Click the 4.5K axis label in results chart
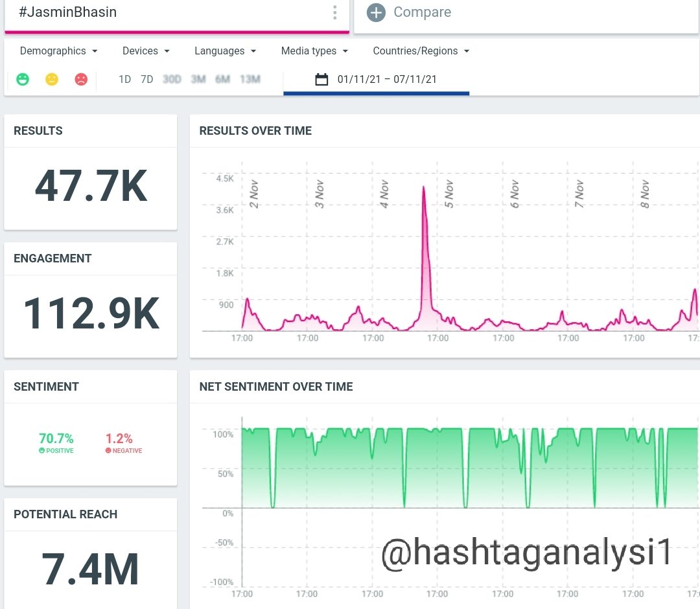Screen dimensions: 700x609 coord(225,178)
